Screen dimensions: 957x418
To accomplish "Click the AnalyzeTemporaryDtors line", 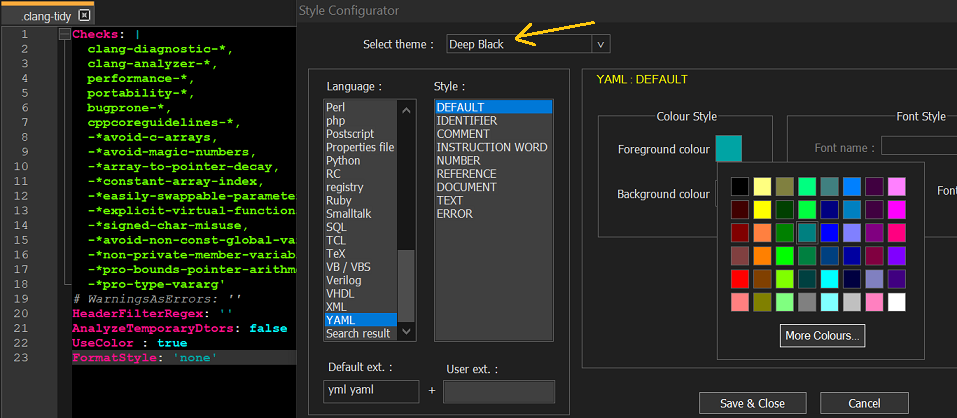I will point(184,328).
